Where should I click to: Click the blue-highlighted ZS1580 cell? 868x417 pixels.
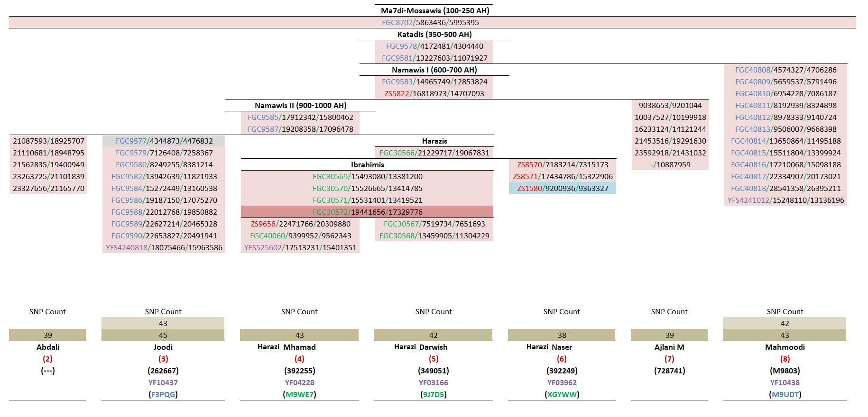562,188
